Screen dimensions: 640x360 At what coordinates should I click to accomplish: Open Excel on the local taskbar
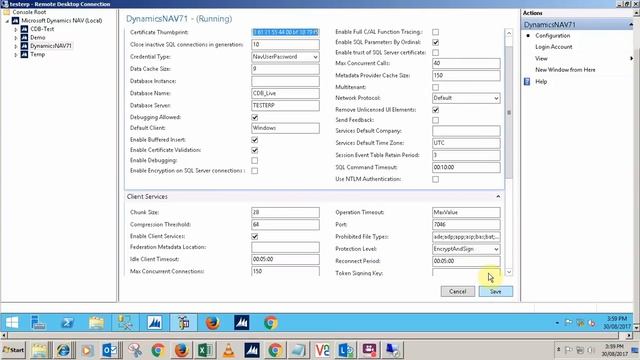(x=204, y=350)
